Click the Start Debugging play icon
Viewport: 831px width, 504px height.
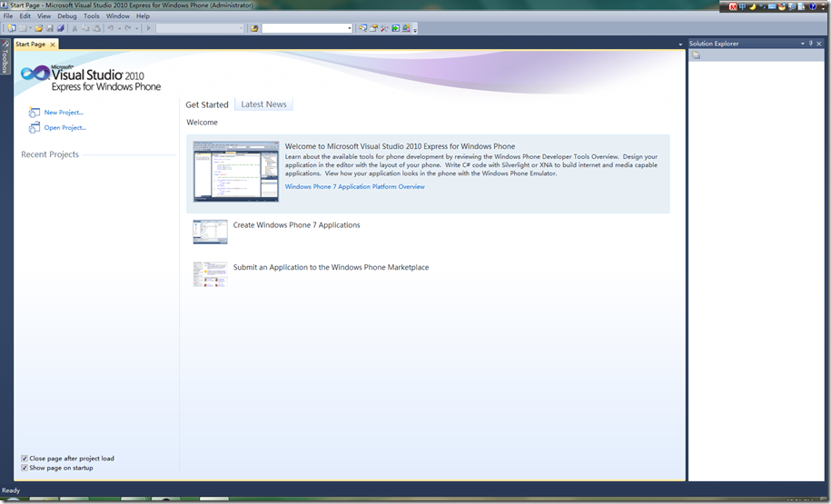coord(148,28)
